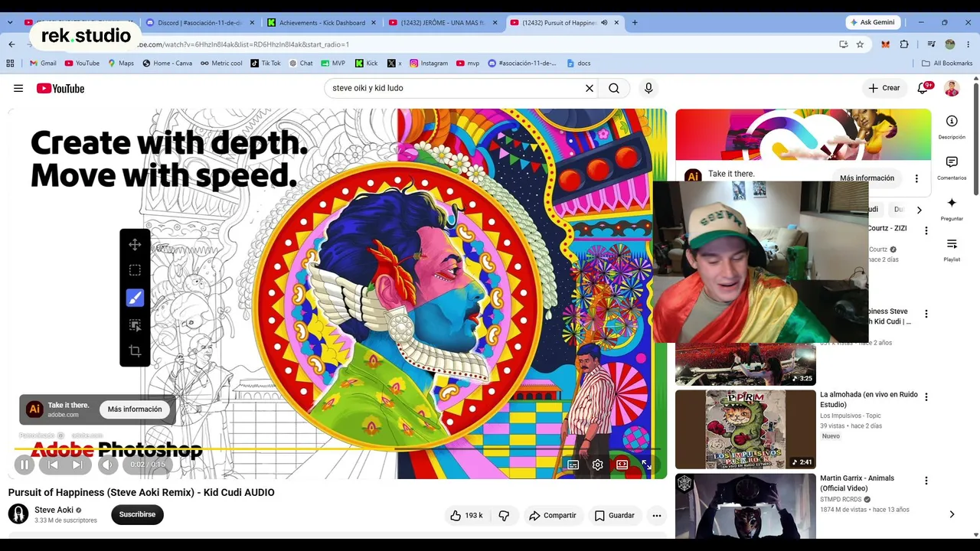The width and height of the screenshot is (980, 551).
Task: Open the Crear menu
Action: tap(884, 88)
